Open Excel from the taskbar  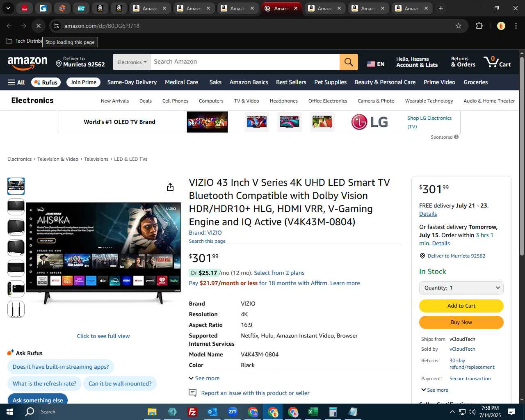pyautogui.click(x=313, y=412)
